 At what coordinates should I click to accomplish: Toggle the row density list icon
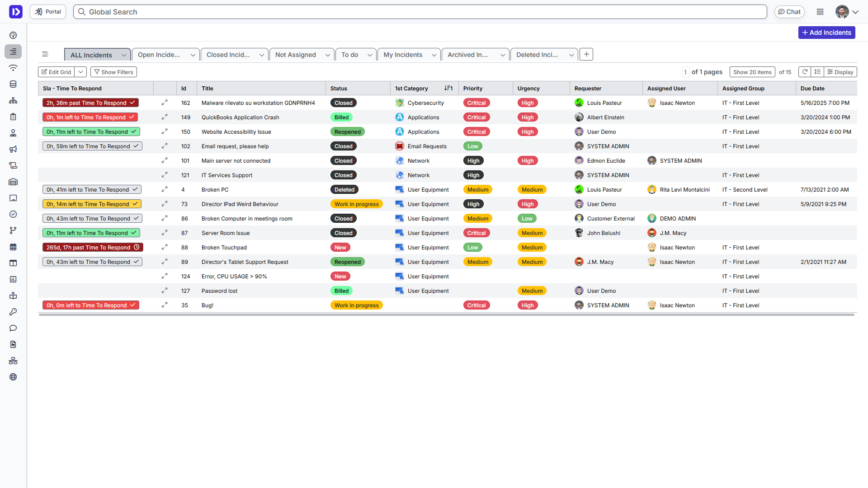pyautogui.click(x=817, y=72)
